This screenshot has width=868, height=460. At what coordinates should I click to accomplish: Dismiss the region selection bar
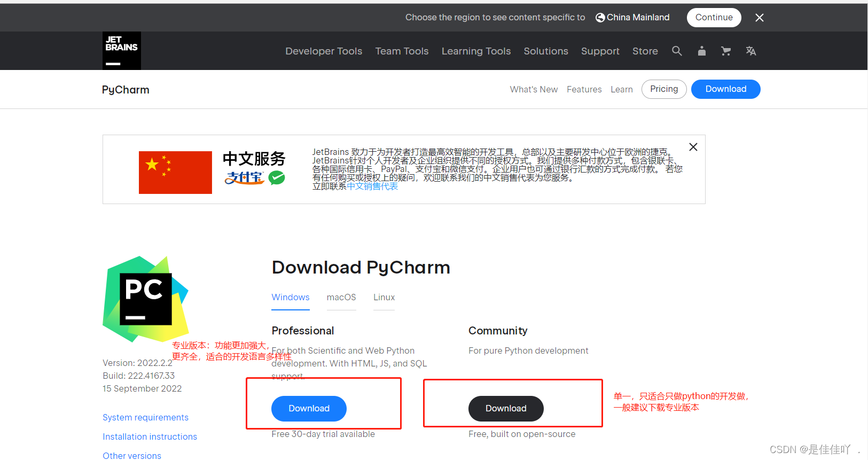pyautogui.click(x=760, y=18)
